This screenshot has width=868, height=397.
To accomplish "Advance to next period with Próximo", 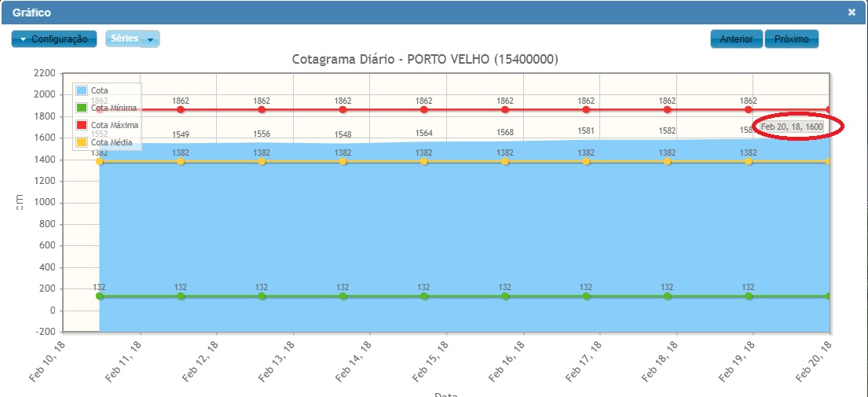I will click(x=791, y=39).
